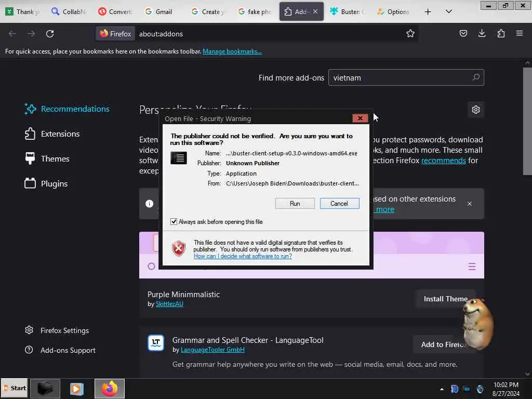Viewport: 532px width, 399px height.
Task: Cancel the Open File security warning
Action: [x=339, y=203]
